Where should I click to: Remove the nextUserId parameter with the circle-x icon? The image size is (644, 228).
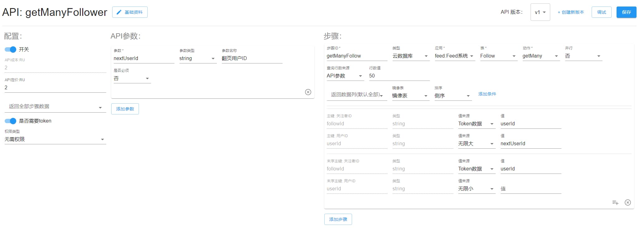[308, 92]
